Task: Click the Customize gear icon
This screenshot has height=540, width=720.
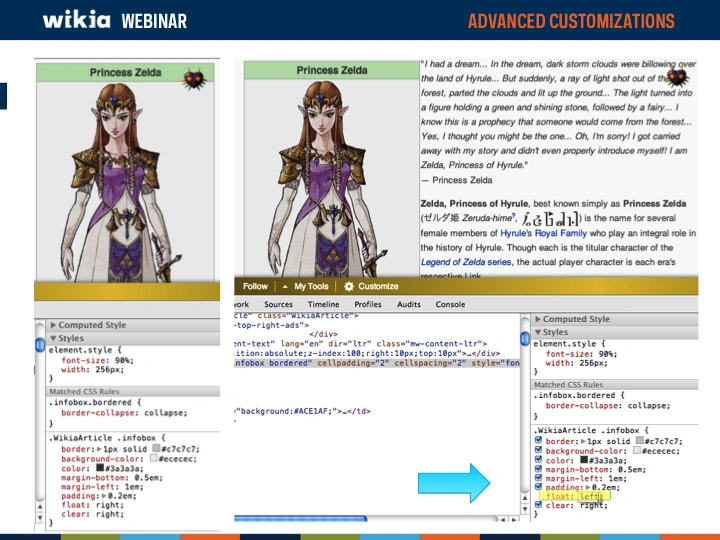Action: click(349, 286)
